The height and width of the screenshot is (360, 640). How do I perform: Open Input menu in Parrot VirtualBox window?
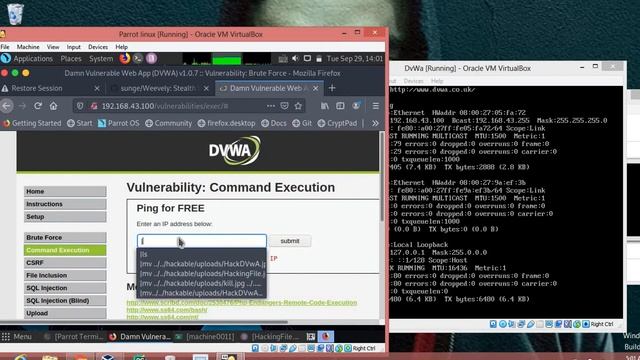point(74,47)
